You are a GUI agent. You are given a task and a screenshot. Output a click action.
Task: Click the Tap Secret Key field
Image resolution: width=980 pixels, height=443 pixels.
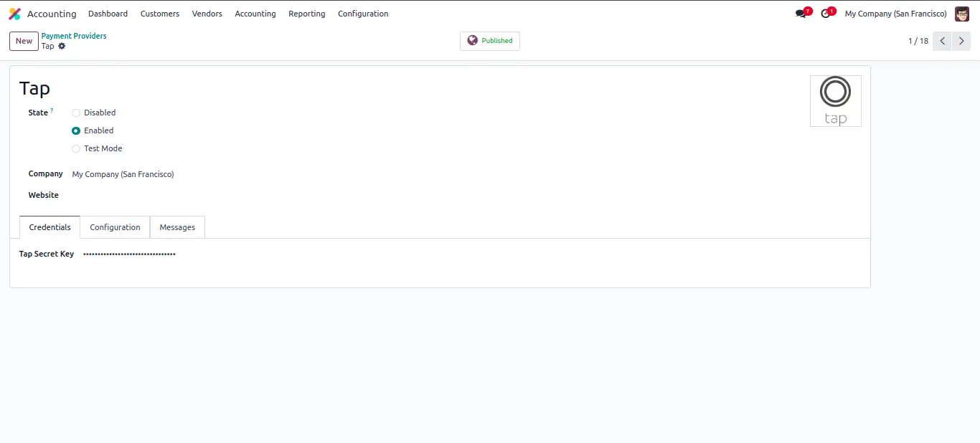point(129,254)
